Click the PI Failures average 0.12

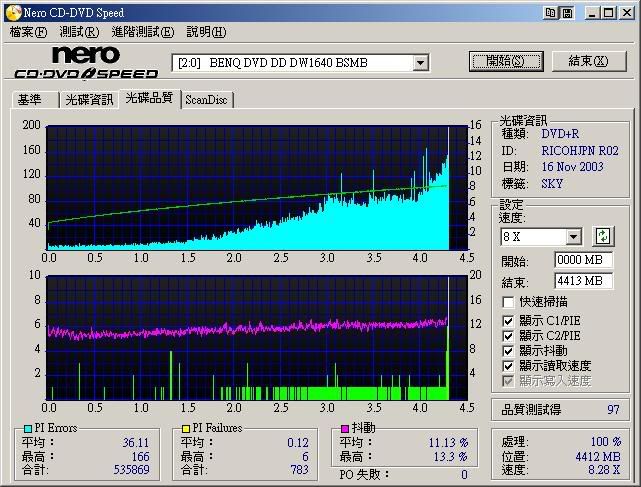point(298,442)
